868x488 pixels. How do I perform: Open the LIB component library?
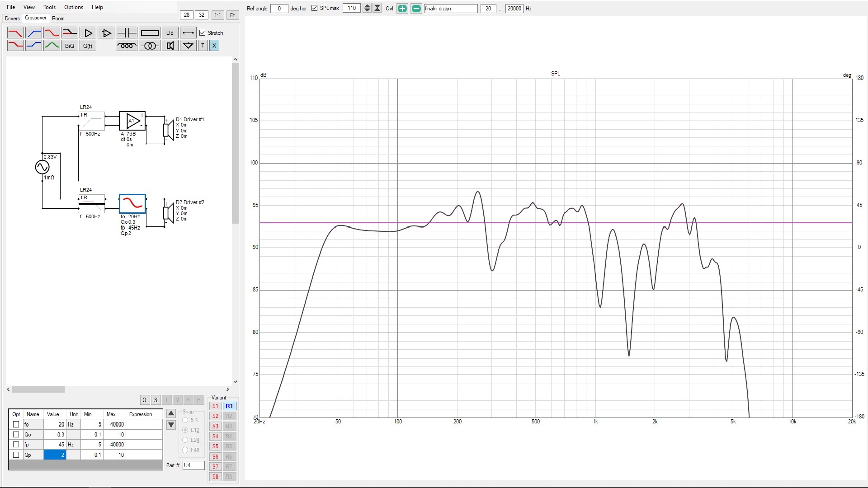(x=170, y=33)
